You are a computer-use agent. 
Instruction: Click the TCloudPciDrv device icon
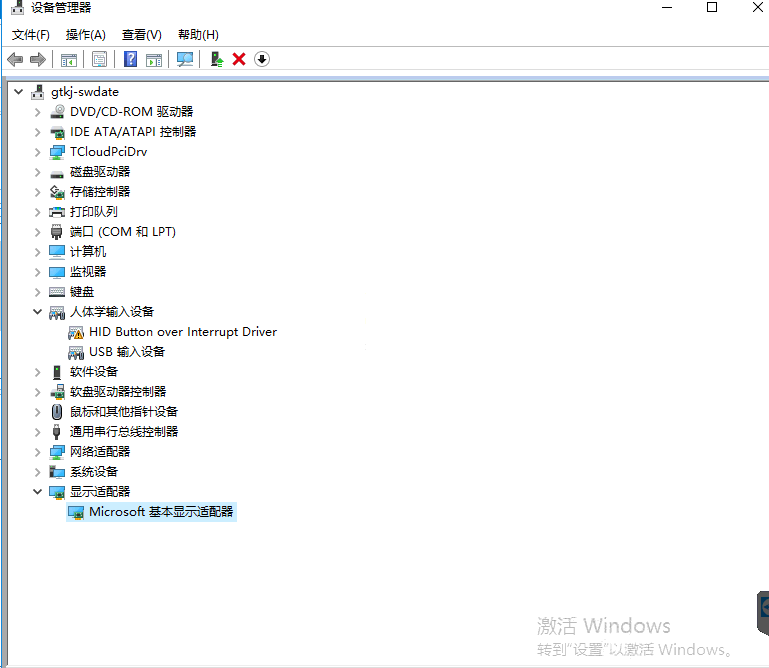pyautogui.click(x=57, y=152)
